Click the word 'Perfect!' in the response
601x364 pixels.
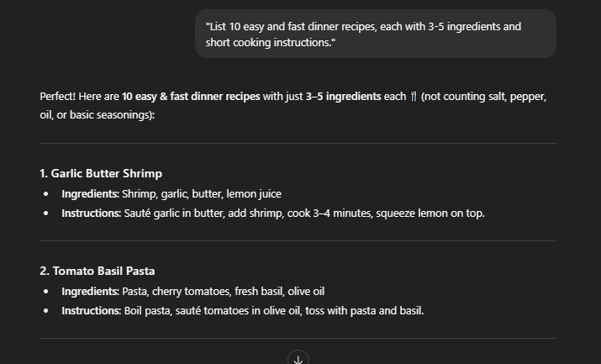[58, 97]
